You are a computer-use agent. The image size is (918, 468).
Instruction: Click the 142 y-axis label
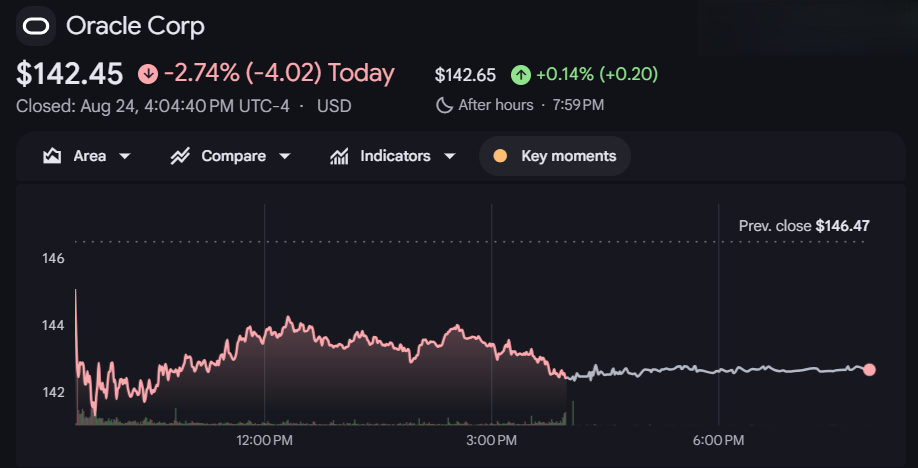pos(53,392)
